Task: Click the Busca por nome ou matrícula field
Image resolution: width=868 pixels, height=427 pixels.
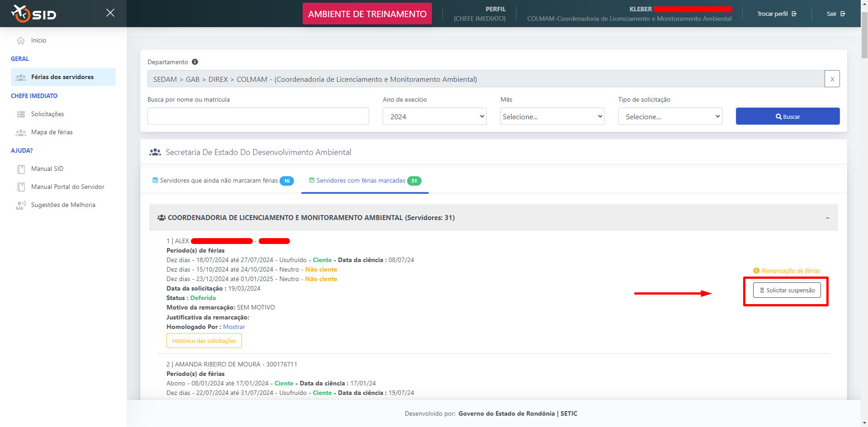Action: 258,116
